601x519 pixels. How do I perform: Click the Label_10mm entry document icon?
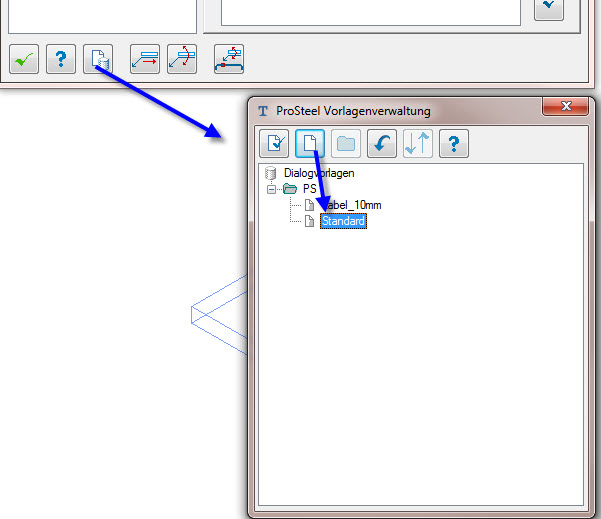click(309, 205)
